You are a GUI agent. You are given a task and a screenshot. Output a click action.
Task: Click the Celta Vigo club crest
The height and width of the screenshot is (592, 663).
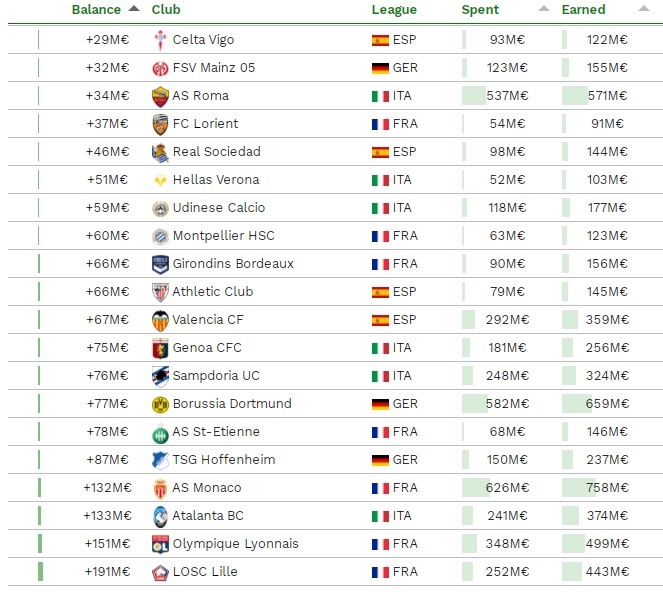pos(160,40)
